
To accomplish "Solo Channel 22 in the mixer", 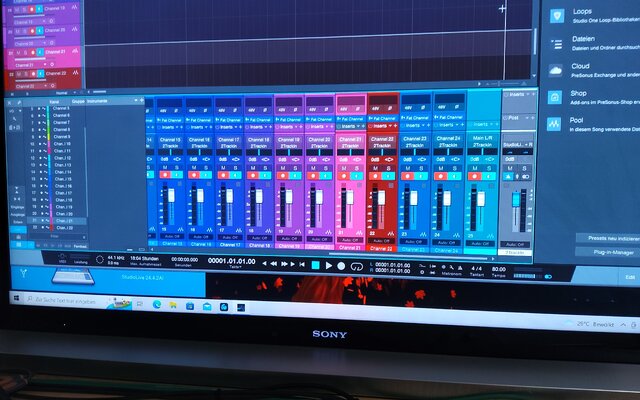I will point(388,168).
